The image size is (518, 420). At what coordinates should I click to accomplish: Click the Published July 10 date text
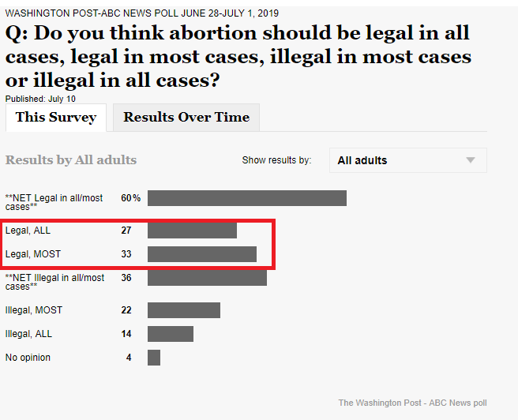(40, 99)
